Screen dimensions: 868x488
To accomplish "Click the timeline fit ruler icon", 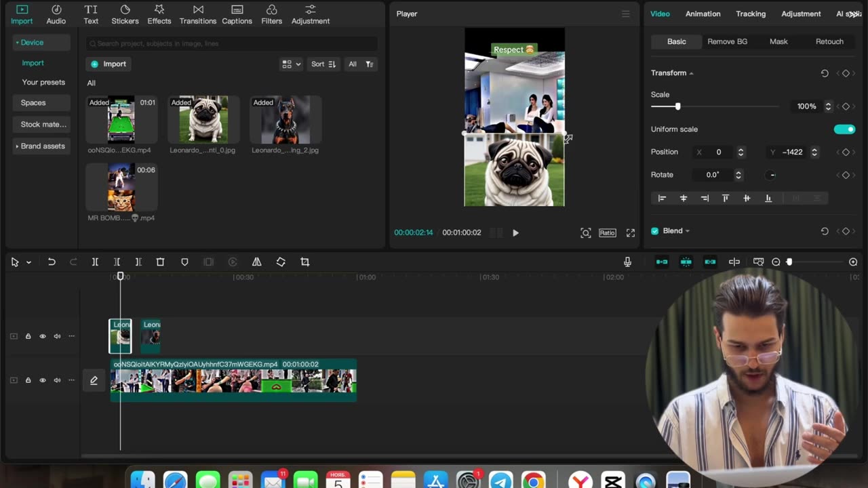I will pyautogui.click(x=758, y=262).
